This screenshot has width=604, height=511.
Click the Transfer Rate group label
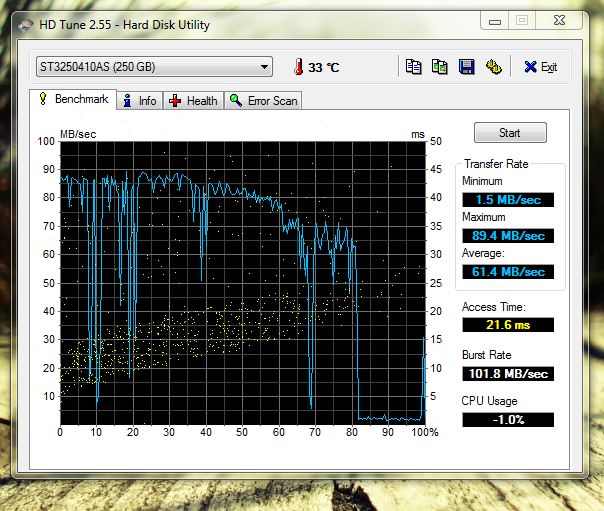(x=496, y=164)
